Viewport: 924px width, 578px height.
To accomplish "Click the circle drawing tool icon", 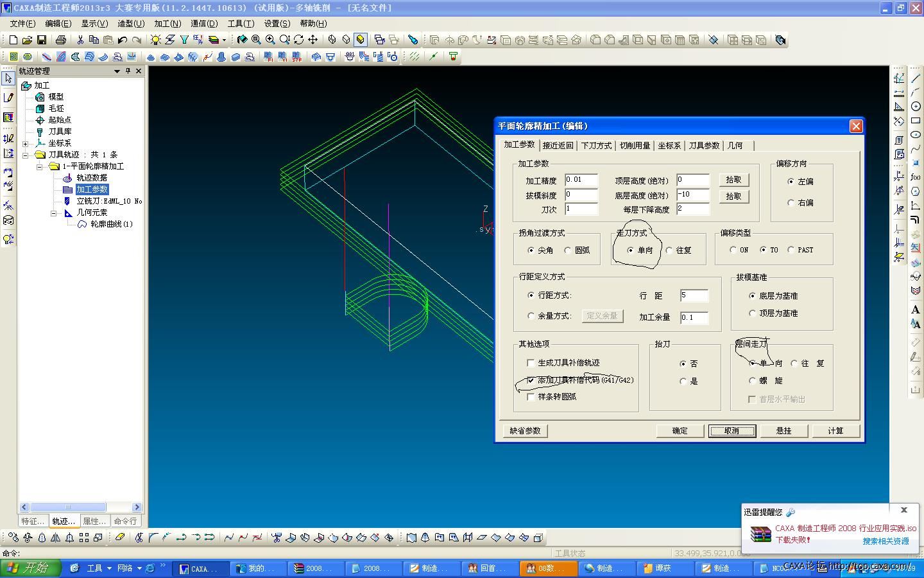I will (x=916, y=106).
